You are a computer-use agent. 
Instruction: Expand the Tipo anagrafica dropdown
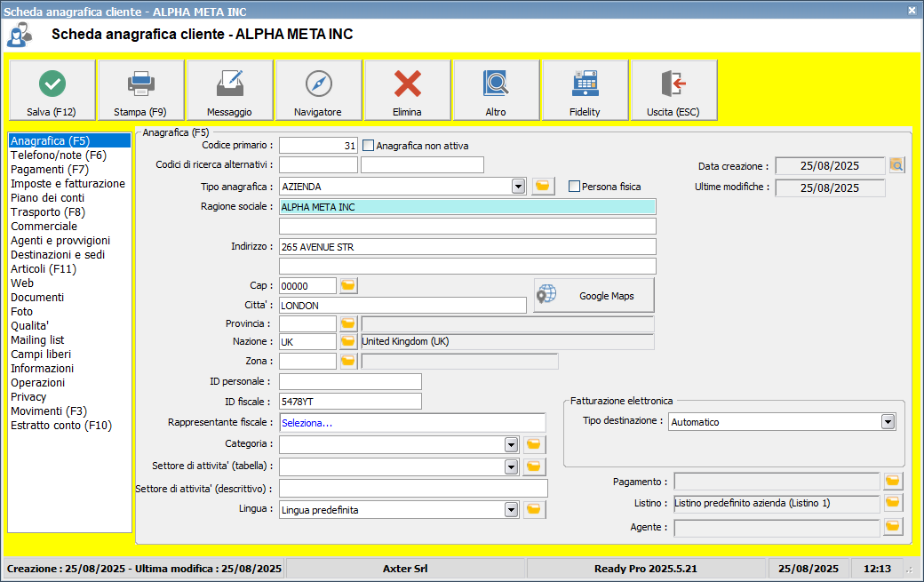[518, 187]
